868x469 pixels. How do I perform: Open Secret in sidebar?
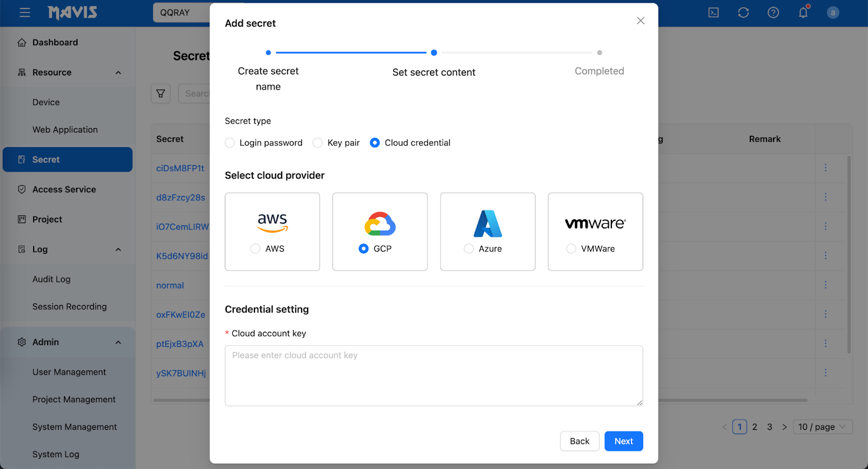coord(68,160)
